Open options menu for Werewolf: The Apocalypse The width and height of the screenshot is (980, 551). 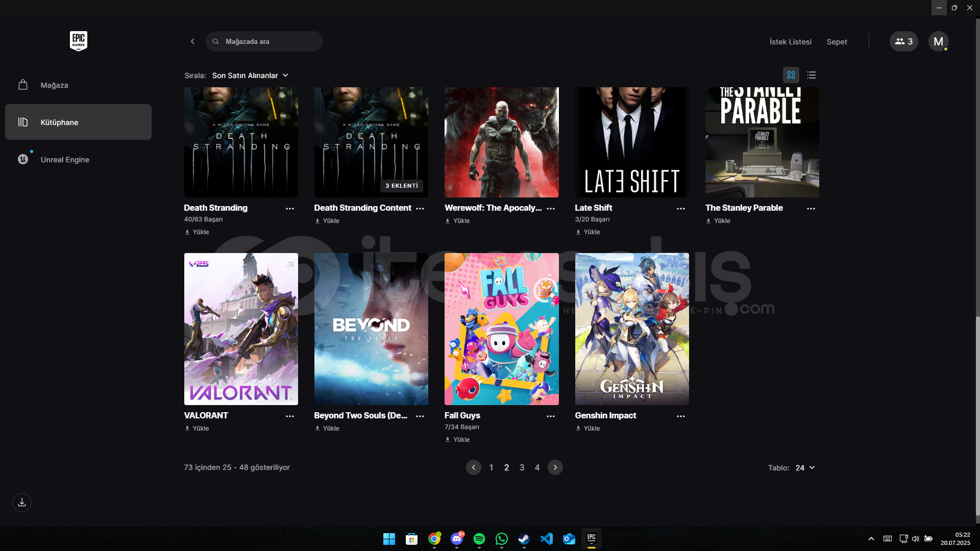pos(551,209)
